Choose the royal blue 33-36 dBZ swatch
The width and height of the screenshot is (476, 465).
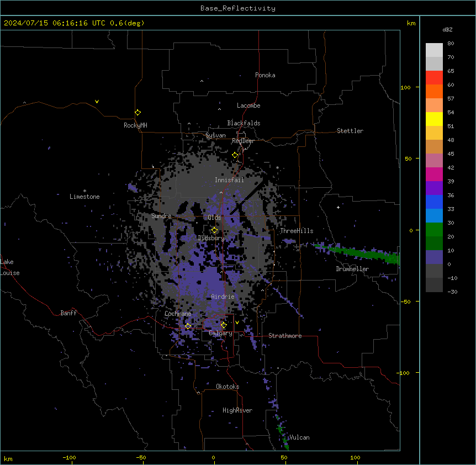pyautogui.click(x=434, y=202)
